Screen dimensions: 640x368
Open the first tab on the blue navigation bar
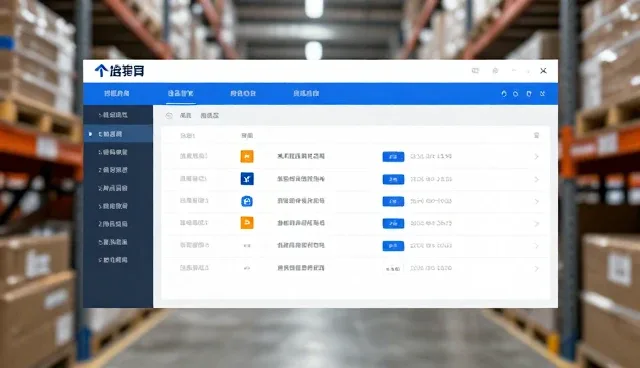116,93
